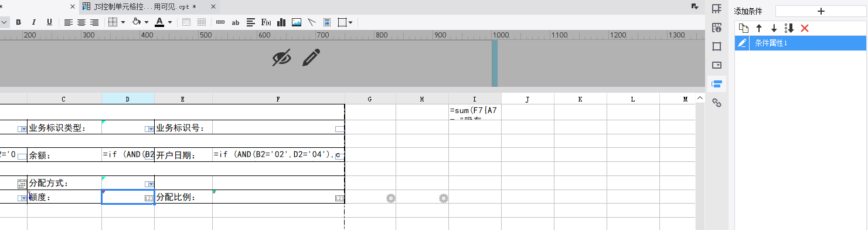Insert an image with picture icon
Image resolution: width=868 pixels, height=230 pixels.
tap(297, 22)
